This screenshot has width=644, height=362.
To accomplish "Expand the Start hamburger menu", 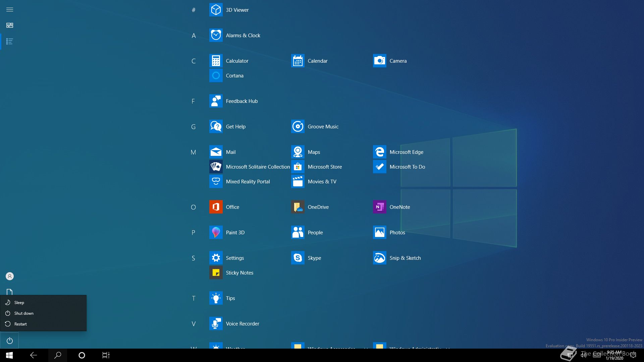I will [10, 9].
